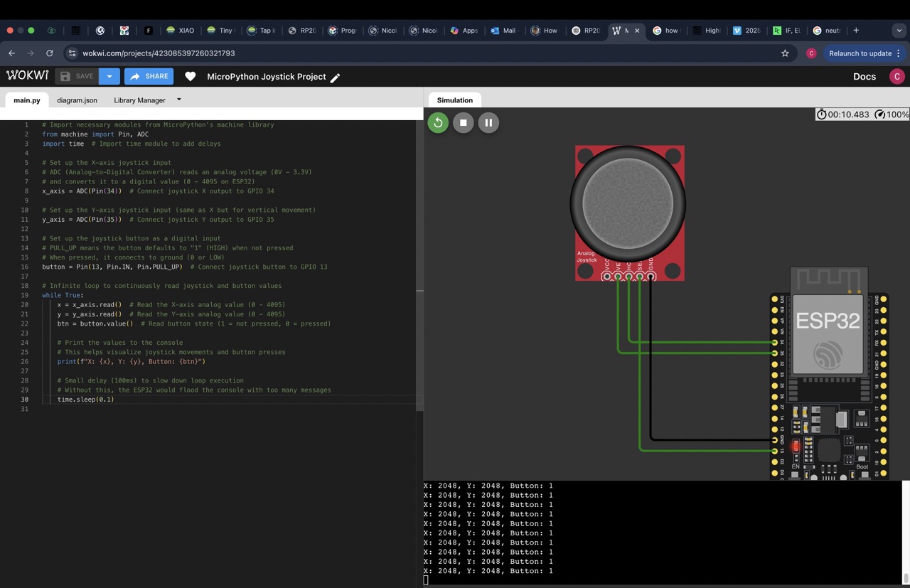This screenshot has width=910, height=588.
Task: Click the SAVE button
Action: coord(76,76)
